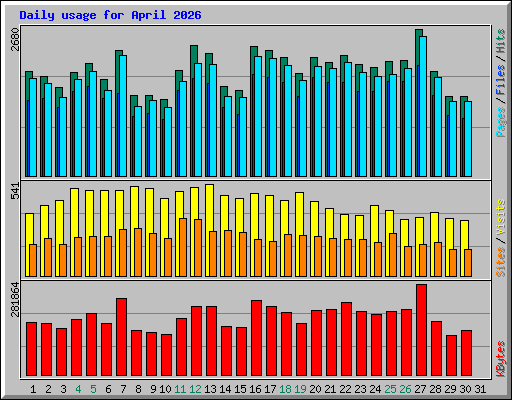Image resolution: width=512 pixels, height=400 pixels.
Task: Click day label 23 on the axis
Action: 360,389
